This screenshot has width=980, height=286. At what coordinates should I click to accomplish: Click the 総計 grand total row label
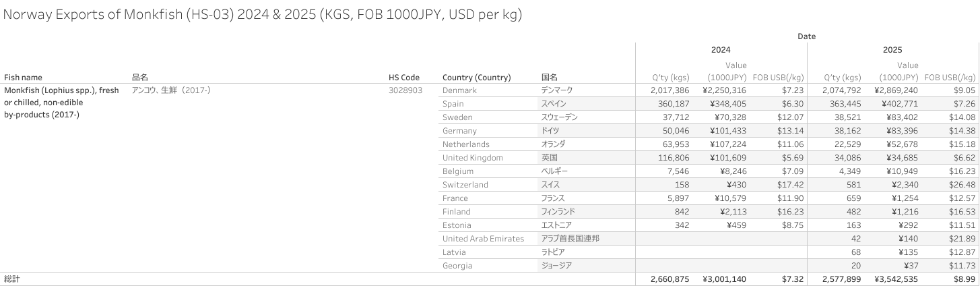tap(12, 279)
